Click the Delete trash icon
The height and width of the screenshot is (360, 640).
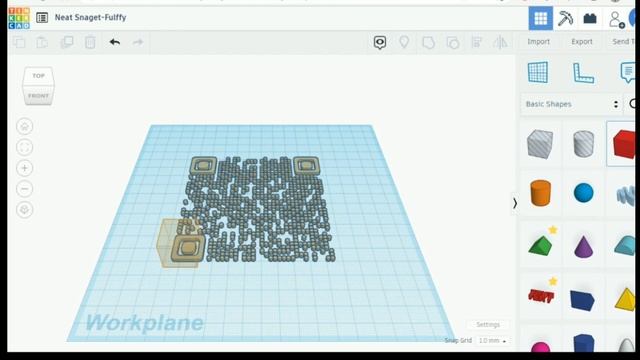point(90,42)
